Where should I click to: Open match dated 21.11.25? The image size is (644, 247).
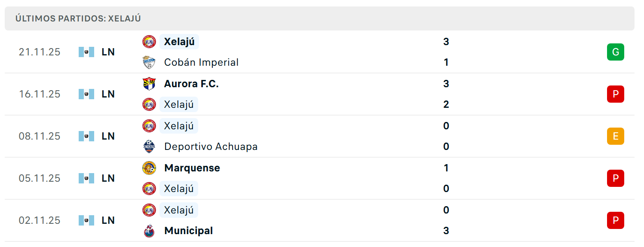click(x=319, y=52)
